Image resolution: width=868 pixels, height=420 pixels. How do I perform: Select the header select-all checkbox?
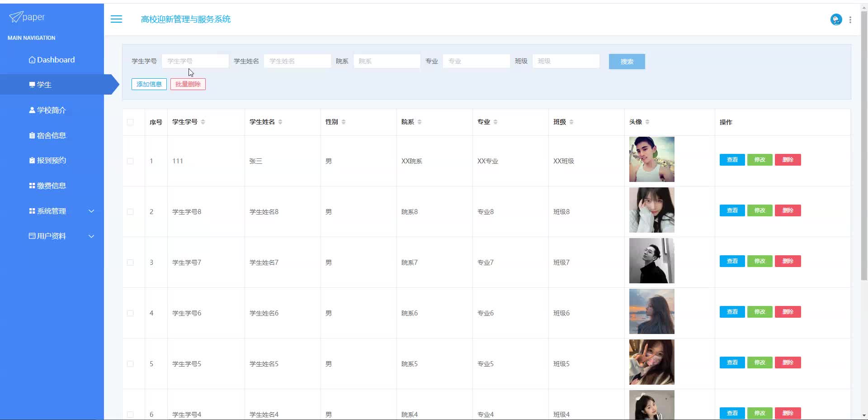130,122
